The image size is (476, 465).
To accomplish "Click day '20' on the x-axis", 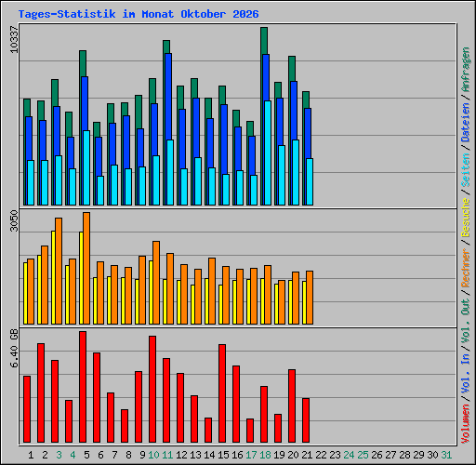I will click(x=293, y=455).
